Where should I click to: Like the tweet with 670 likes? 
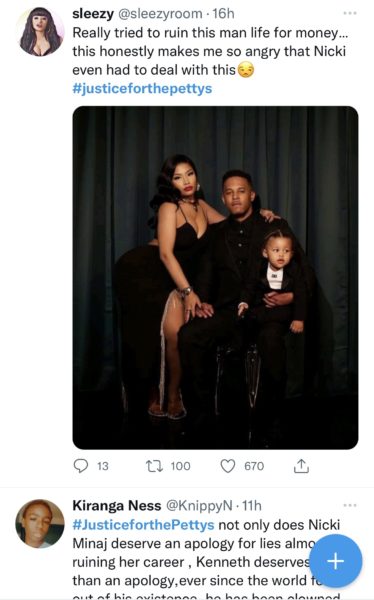tap(228, 466)
